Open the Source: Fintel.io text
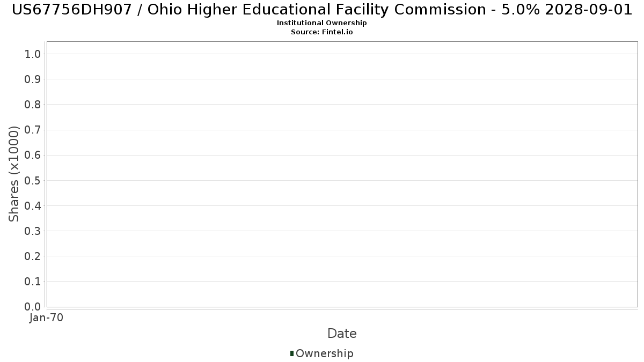Viewport: 644px width, 362px height. pyautogui.click(x=321, y=32)
